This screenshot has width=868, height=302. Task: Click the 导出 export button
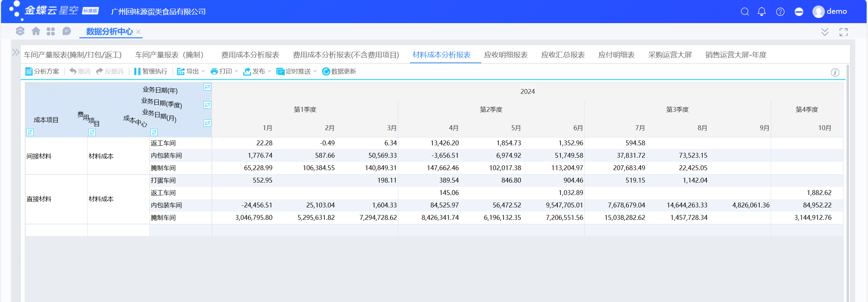click(188, 71)
